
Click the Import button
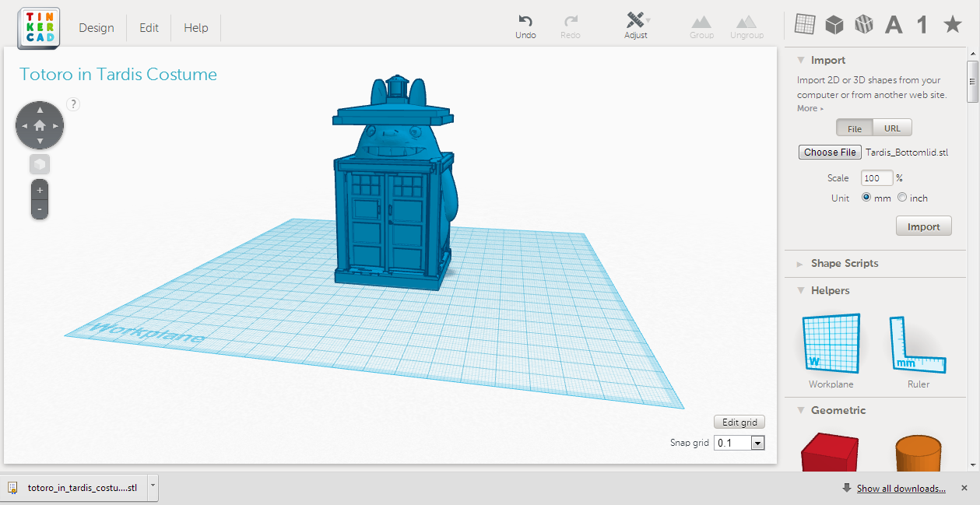tap(924, 226)
